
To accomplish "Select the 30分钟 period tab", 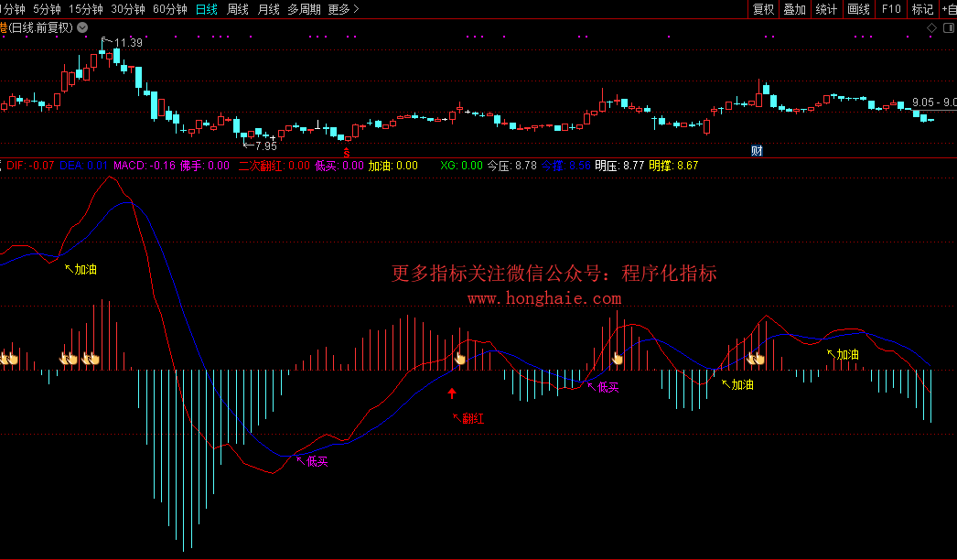I will 128,9.
